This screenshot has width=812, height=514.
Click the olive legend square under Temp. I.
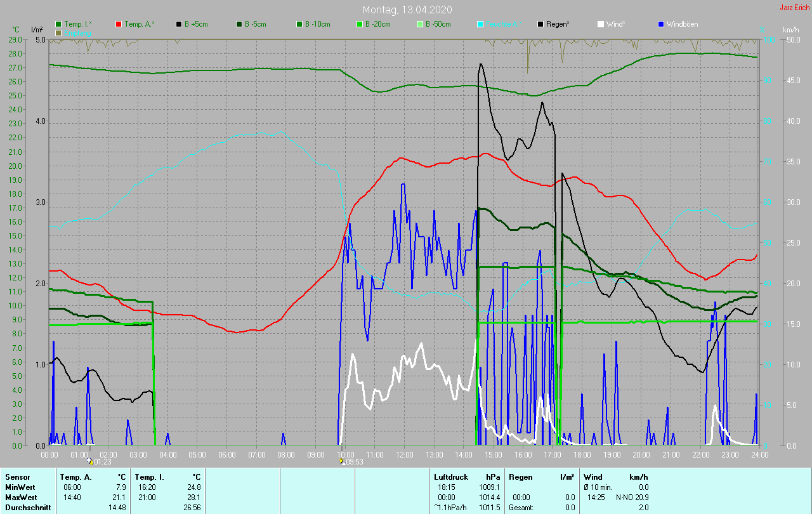(59, 32)
